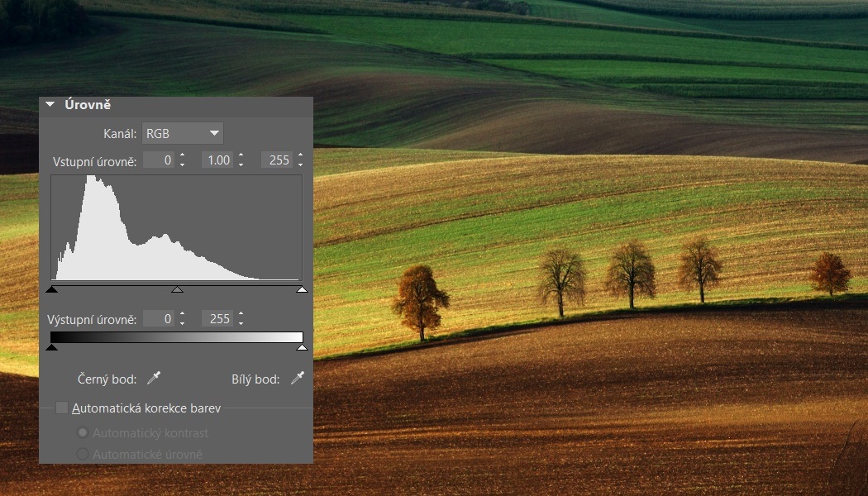Pick black point with Černý bod eyedropper

[x=153, y=378]
